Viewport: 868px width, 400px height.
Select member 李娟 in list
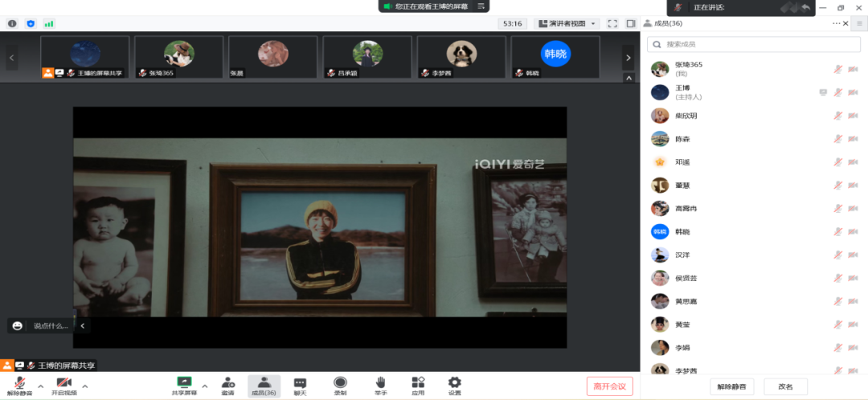pos(754,348)
